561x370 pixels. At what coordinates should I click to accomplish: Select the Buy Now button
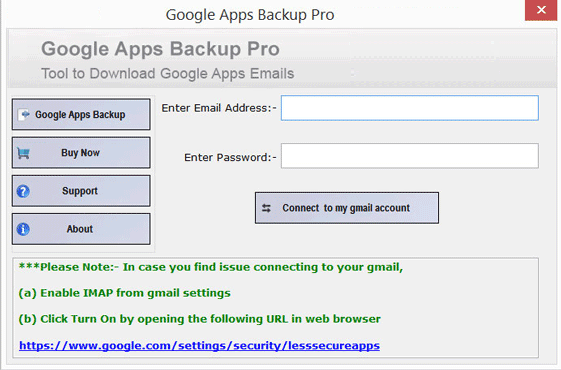81,153
